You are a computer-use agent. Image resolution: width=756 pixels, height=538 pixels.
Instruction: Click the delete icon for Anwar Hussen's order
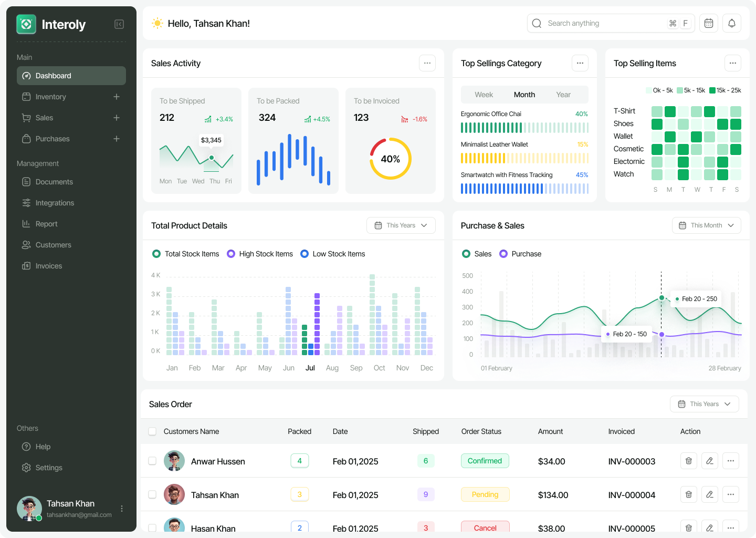(x=688, y=461)
